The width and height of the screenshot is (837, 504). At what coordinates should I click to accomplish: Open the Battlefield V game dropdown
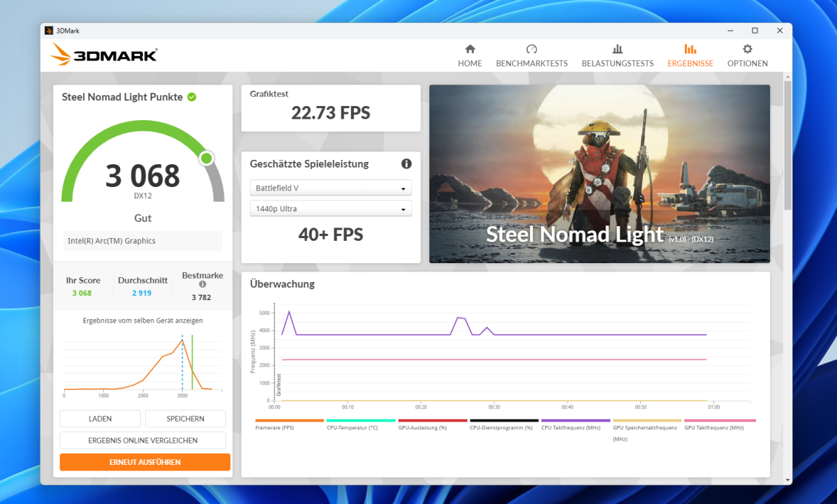[x=331, y=188]
